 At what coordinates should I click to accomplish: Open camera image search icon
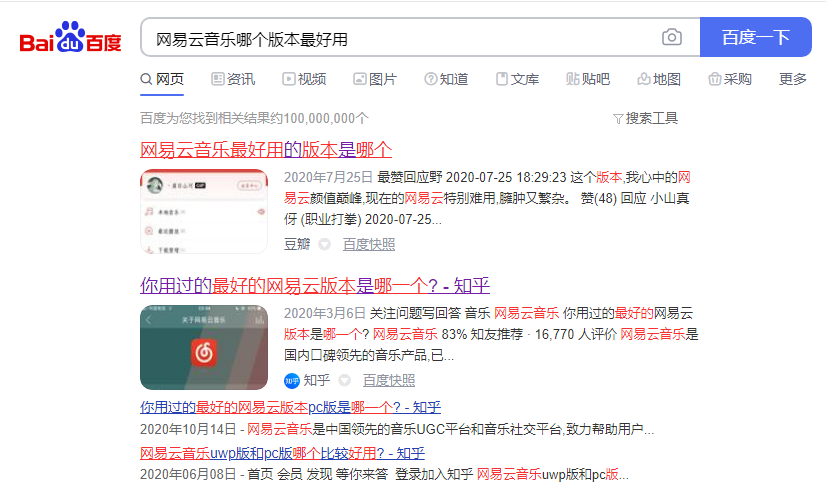point(672,37)
